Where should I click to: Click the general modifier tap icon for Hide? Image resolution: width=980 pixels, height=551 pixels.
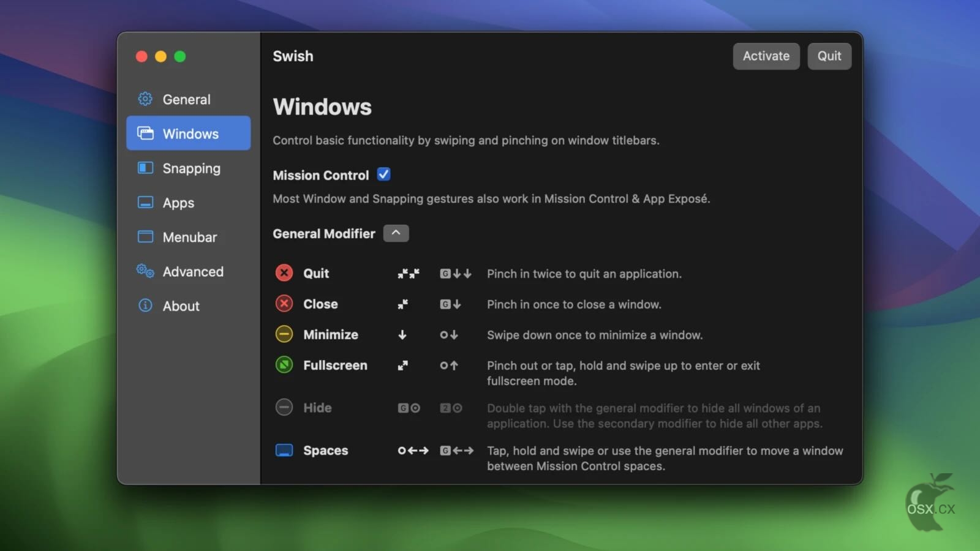(409, 408)
